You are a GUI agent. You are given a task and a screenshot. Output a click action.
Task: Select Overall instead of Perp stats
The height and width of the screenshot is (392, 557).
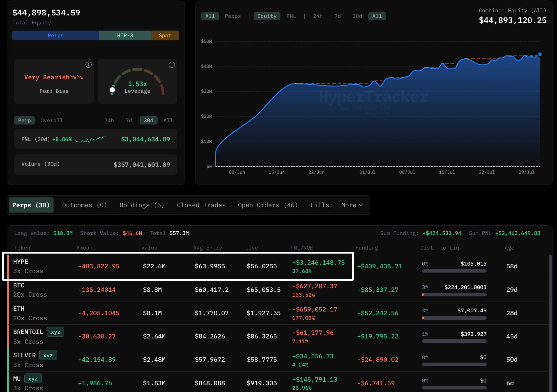[52, 120]
